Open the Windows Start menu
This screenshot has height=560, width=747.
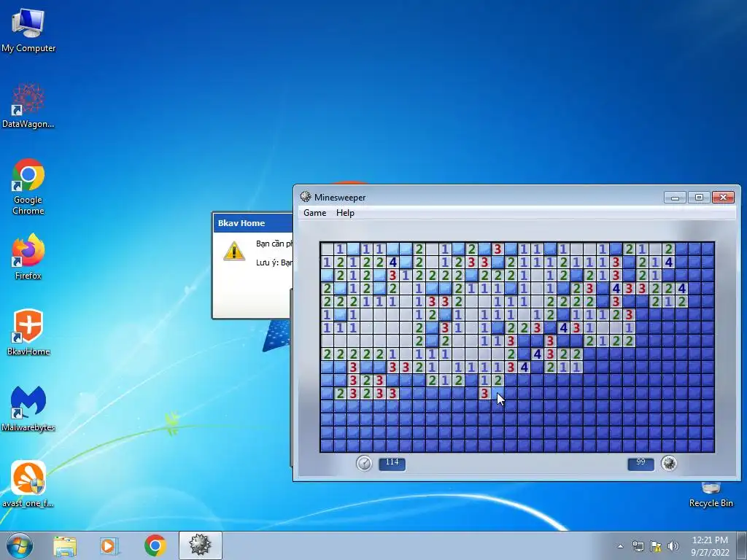(20, 545)
